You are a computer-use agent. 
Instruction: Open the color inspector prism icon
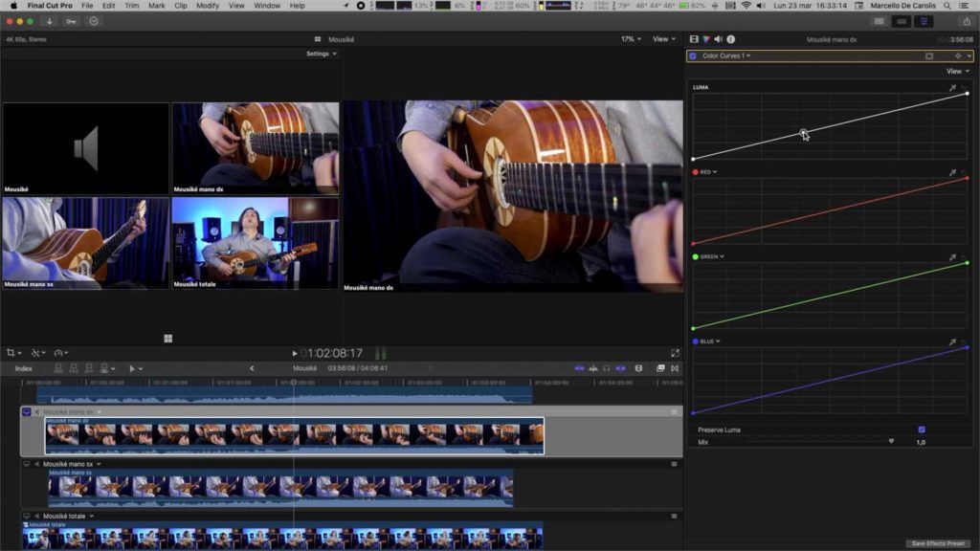(706, 39)
